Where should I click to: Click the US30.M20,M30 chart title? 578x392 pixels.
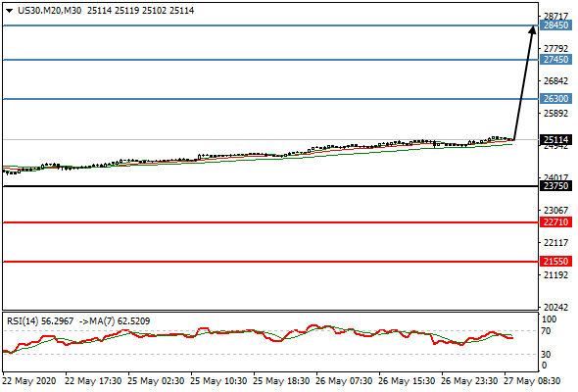(x=49, y=11)
